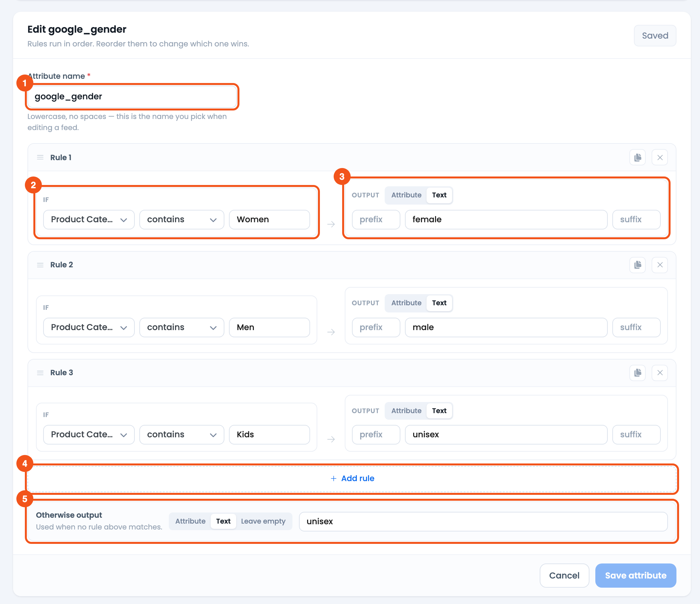This screenshot has width=700, height=604.
Task: Edit the Kids condition value field
Action: (x=269, y=434)
